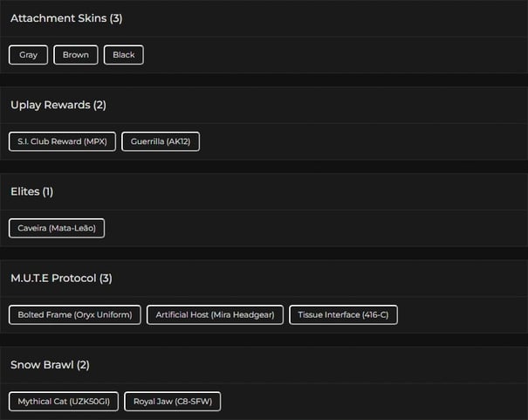This screenshot has width=528, height=420.
Task: Toggle the Elites section header
Action: (x=25, y=191)
